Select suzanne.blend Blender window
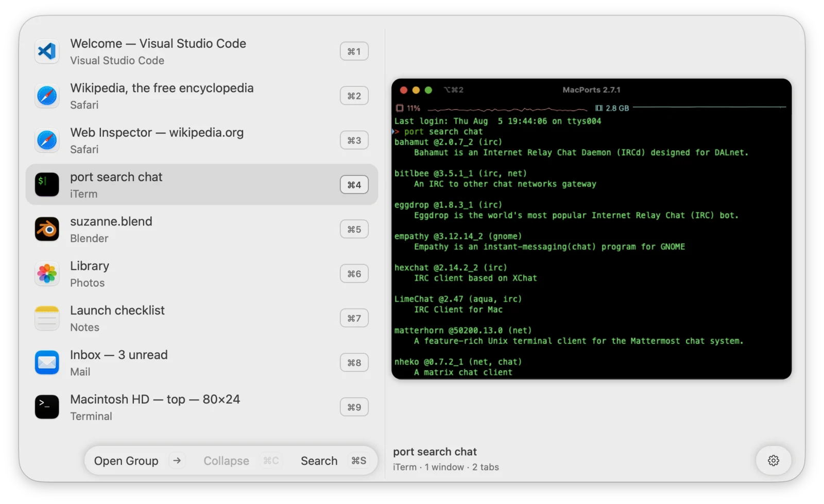Screen dimensions: 824x504 tap(201, 229)
